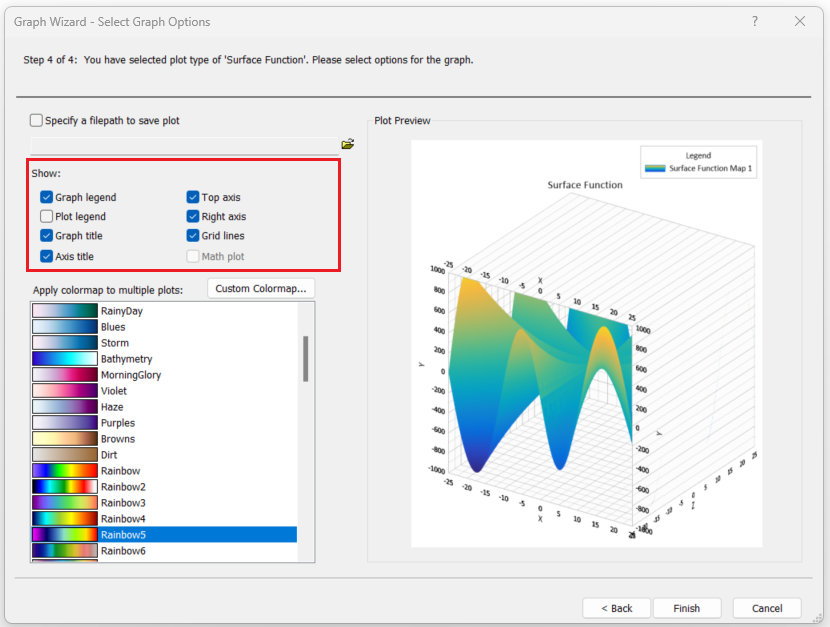Screen dimensions: 830x627
Task: Select the Bathymetry colormap swatch
Action: tap(65, 359)
